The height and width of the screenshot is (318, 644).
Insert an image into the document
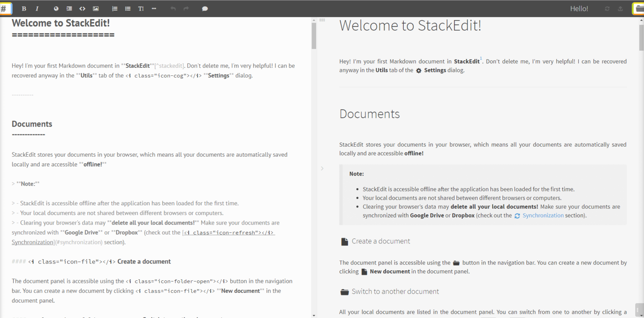(x=96, y=8)
